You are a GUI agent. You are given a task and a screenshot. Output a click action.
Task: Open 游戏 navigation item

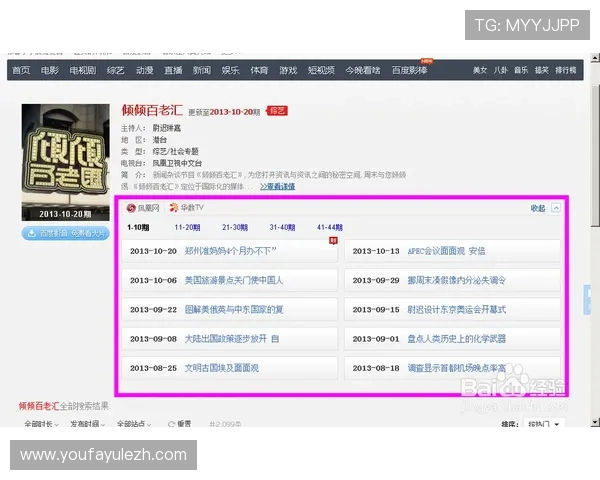[x=288, y=70]
